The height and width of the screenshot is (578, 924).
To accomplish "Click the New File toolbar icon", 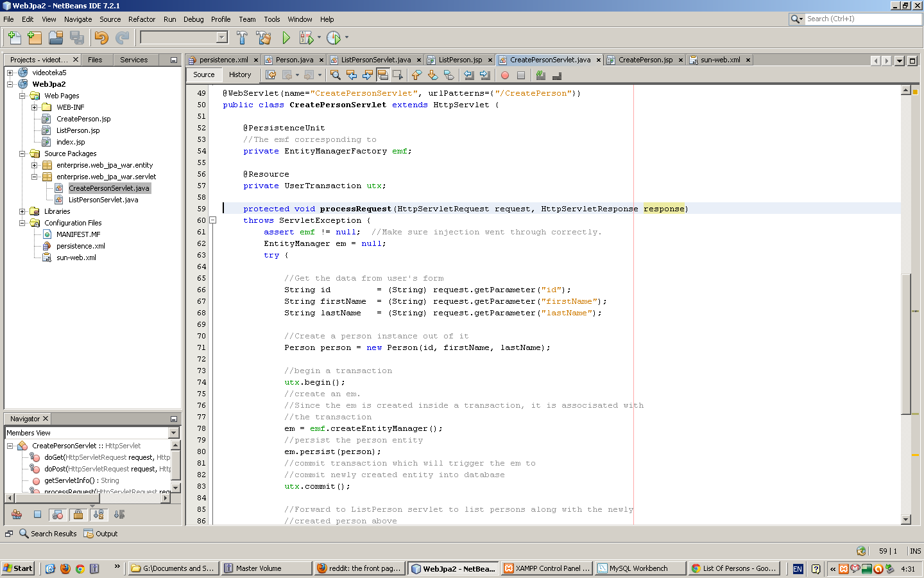I will point(14,38).
